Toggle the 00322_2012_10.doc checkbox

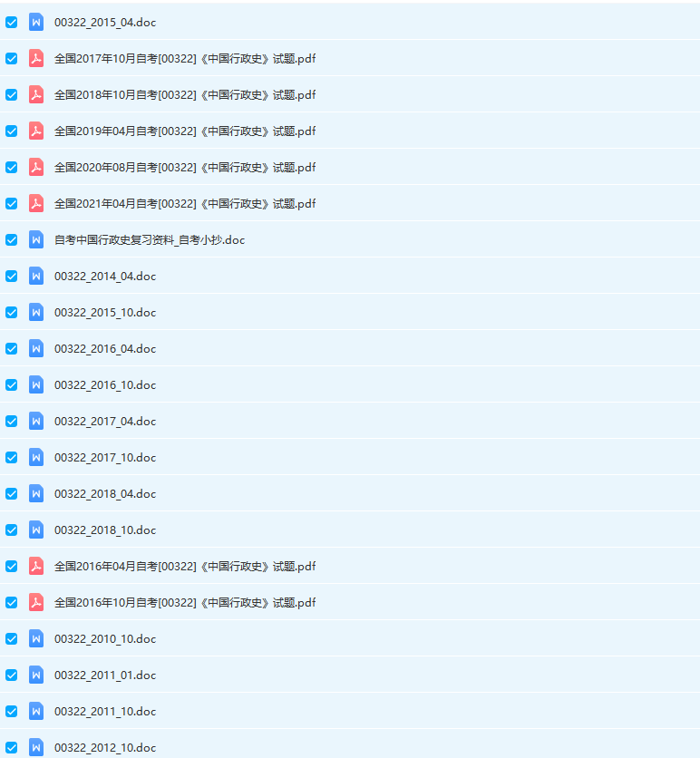click(12, 747)
